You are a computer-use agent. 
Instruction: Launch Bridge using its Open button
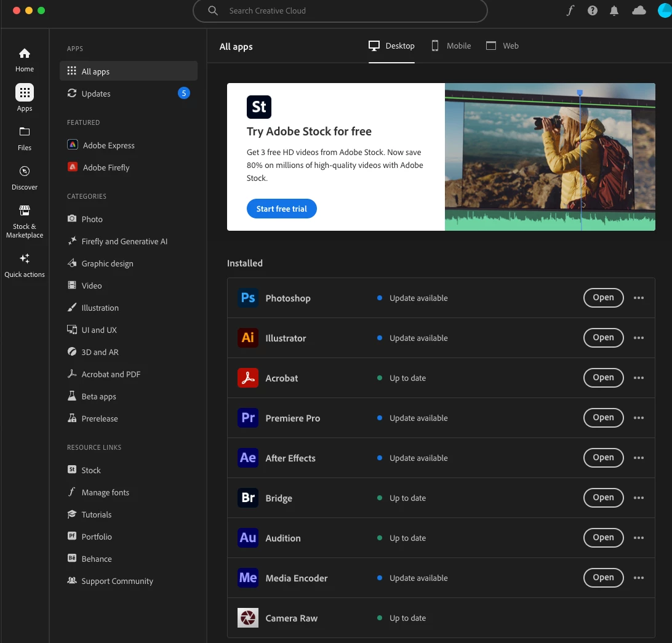(603, 498)
